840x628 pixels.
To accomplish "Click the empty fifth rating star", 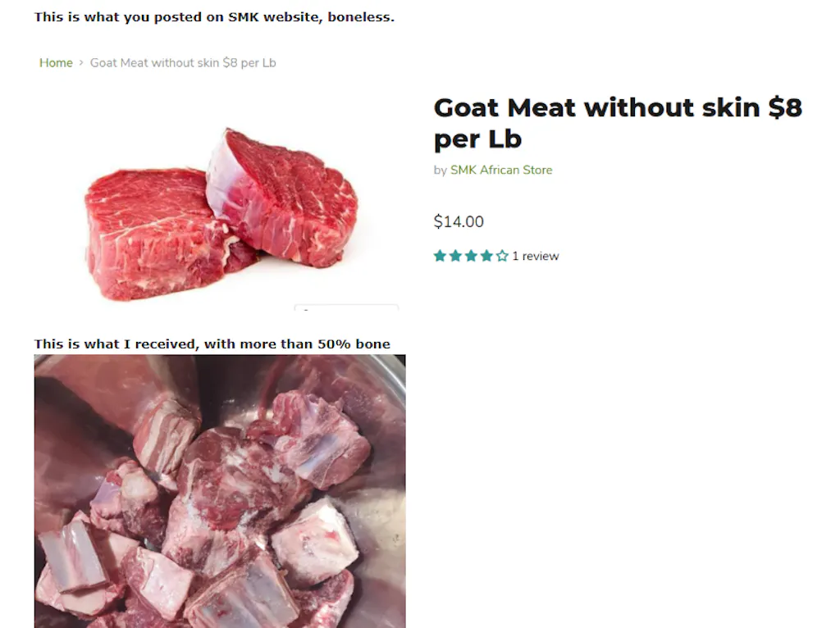I will coord(502,257).
